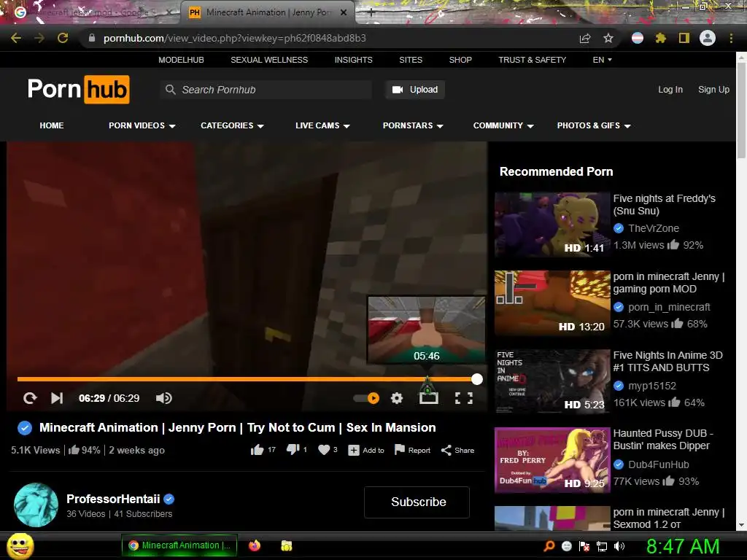Click the page's vertical scrollbar
The image size is (747, 560).
click(x=741, y=109)
